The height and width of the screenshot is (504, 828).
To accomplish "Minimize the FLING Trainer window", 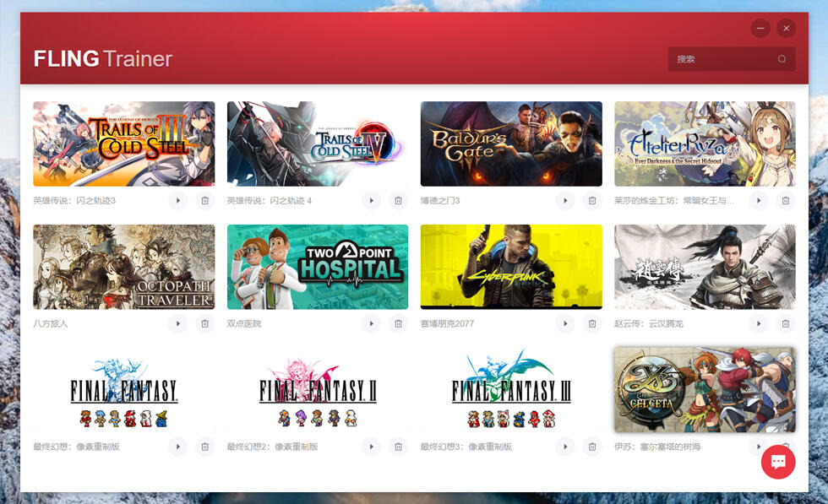I will [x=760, y=28].
